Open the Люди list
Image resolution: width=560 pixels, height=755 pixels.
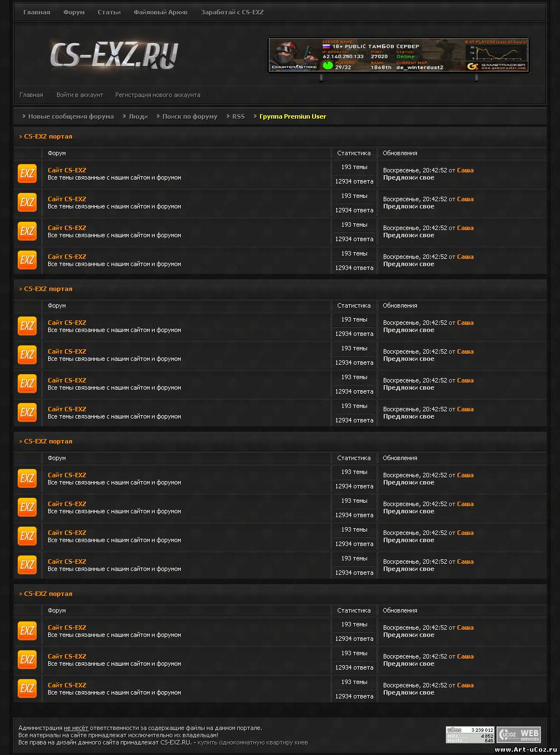tap(138, 116)
